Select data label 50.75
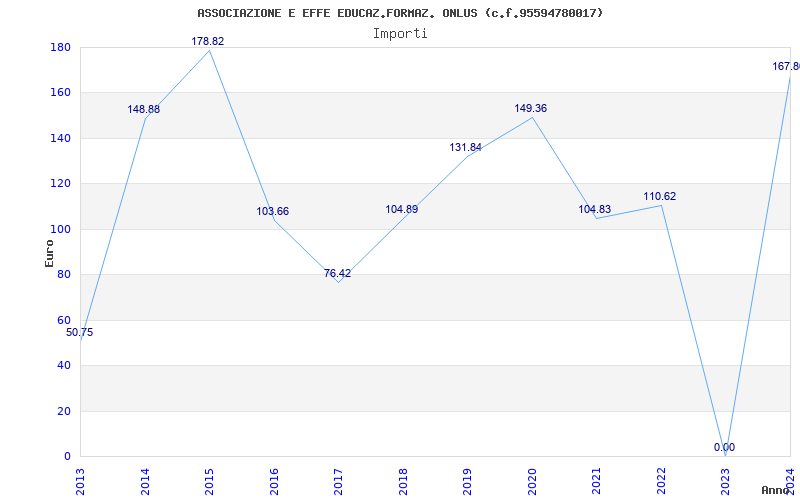Viewport: 800px width, 500px height. pyautogui.click(x=80, y=333)
